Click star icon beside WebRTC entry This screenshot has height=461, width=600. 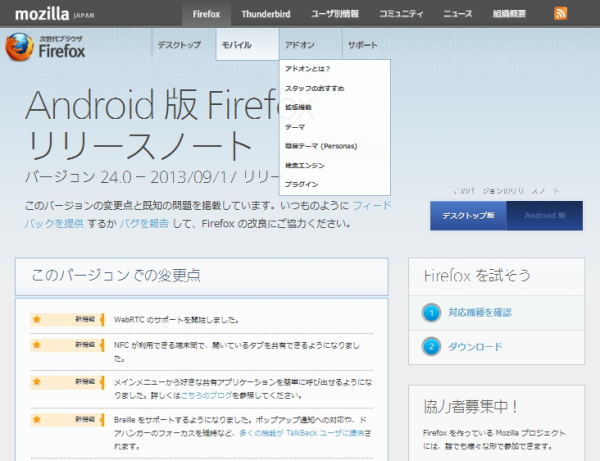click(x=37, y=319)
